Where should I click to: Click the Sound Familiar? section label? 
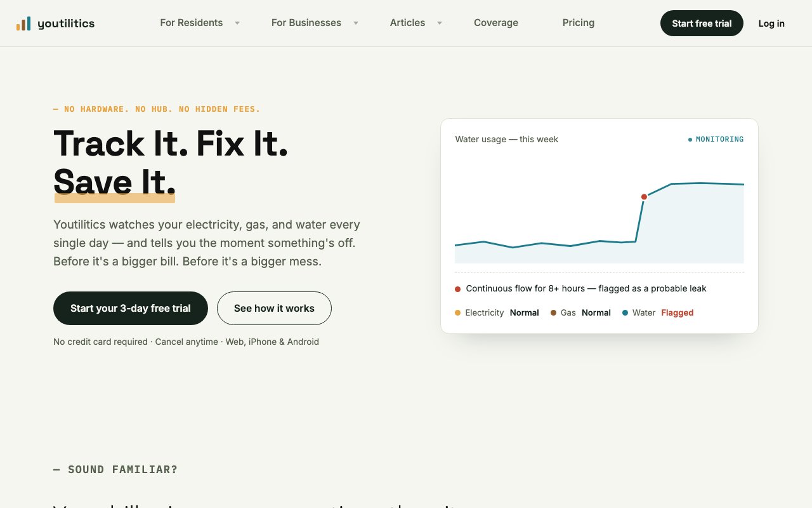(x=115, y=470)
